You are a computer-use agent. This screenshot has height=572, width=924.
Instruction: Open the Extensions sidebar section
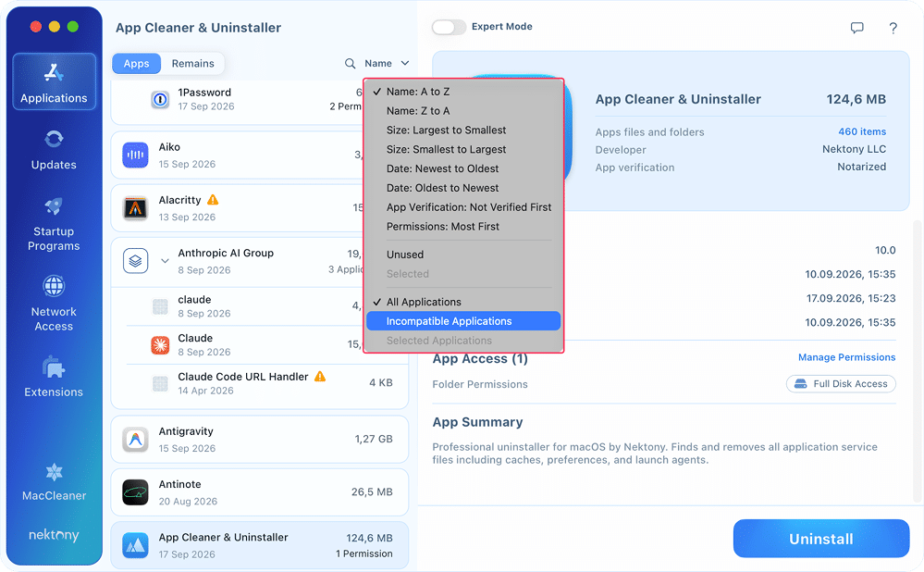(54, 376)
